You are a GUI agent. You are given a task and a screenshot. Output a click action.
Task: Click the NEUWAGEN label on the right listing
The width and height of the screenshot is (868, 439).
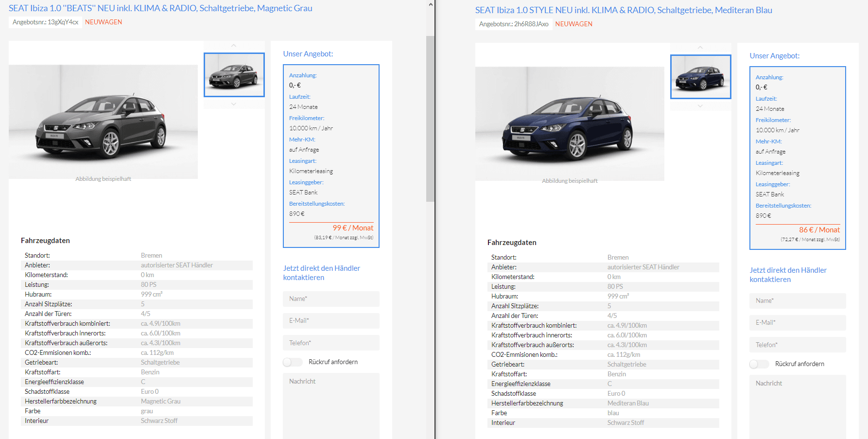click(x=574, y=24)
